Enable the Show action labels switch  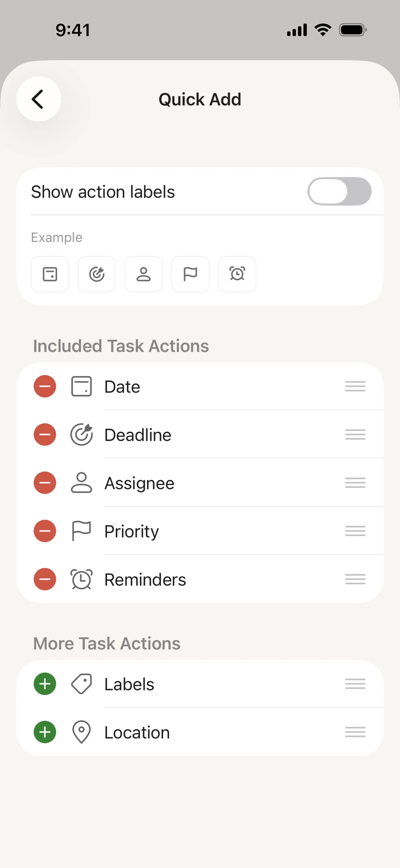coord(339,191)
